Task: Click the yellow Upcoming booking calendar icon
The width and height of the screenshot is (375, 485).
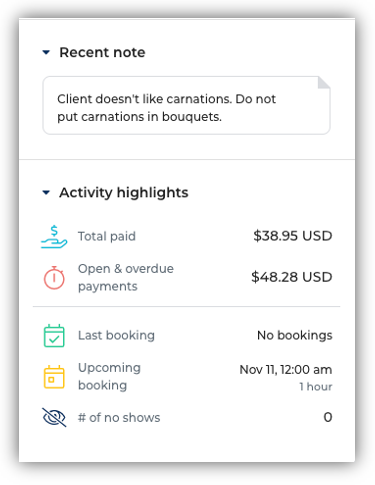Action: pos(54,377)
